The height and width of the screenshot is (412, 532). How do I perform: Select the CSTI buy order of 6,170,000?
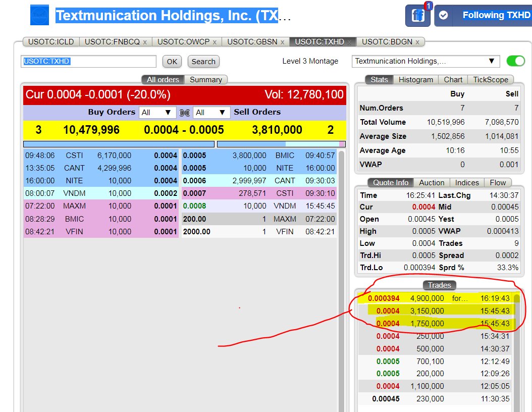[x=101, y=156]
